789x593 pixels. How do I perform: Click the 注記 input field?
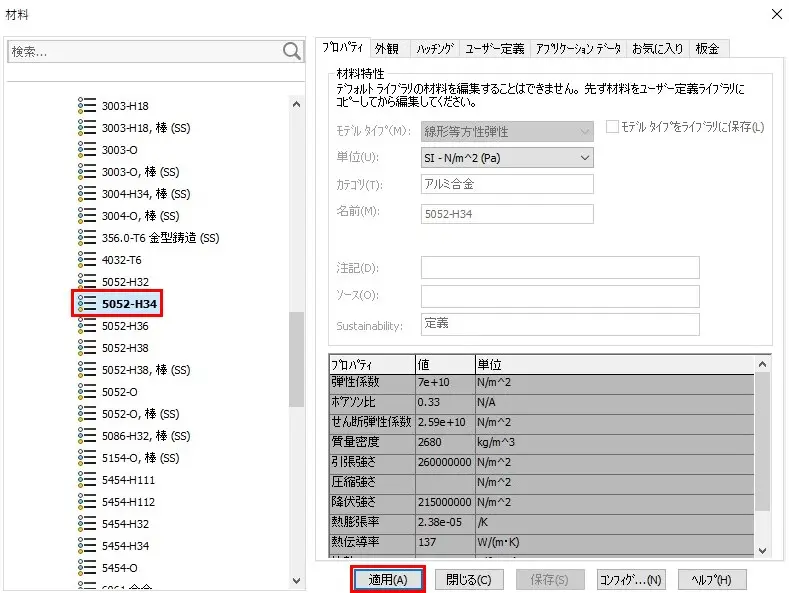559,268
